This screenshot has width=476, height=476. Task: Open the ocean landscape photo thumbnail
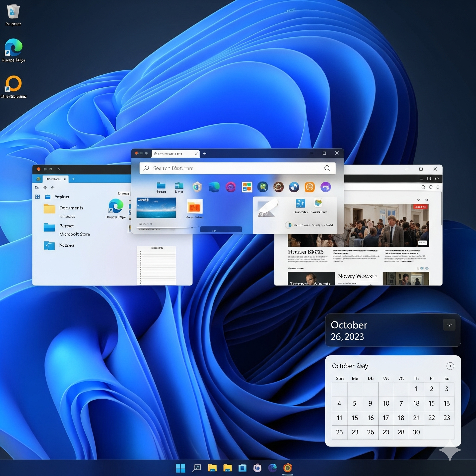[156, 208]
